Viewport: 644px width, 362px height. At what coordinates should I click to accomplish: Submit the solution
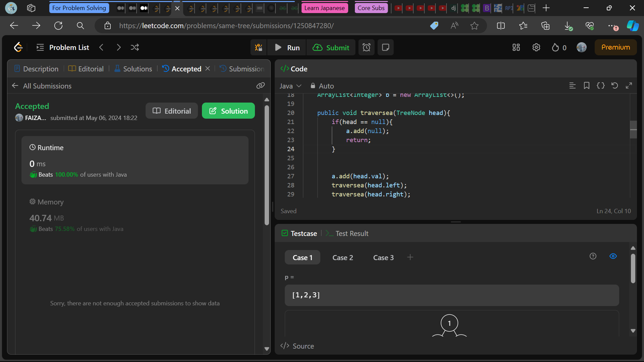(331, 48)
